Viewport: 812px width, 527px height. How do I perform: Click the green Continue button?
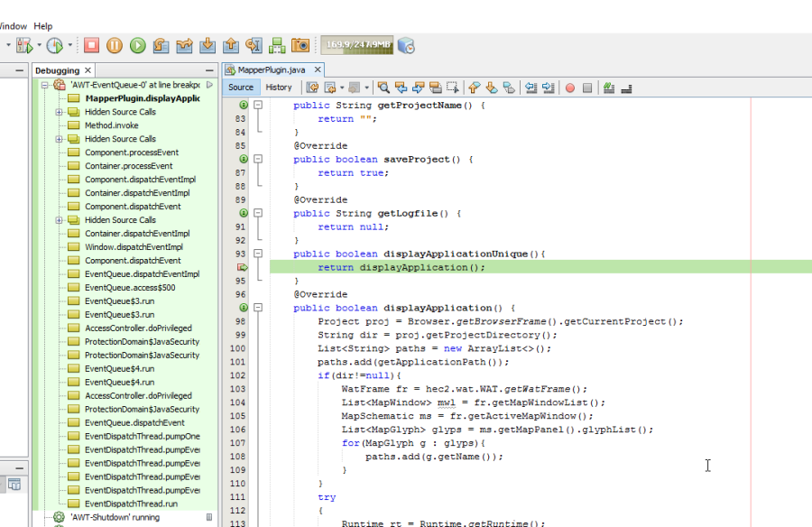[137, 44]
